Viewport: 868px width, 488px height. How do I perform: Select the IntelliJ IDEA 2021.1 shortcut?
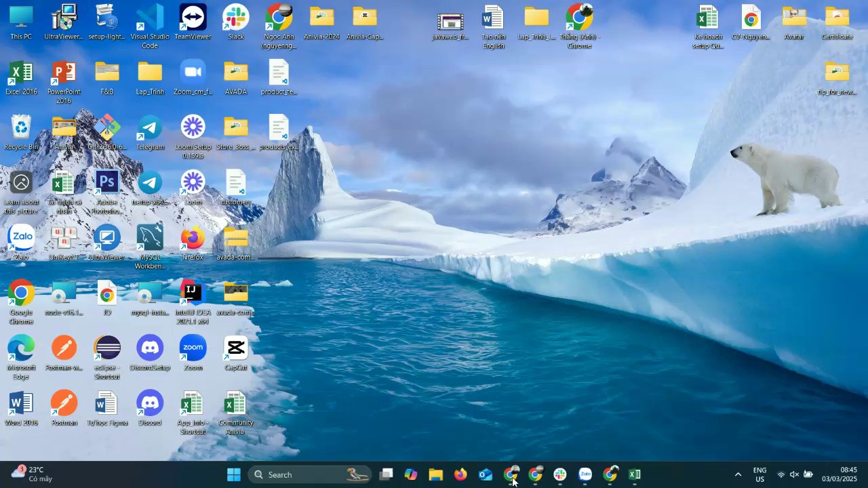click(193, 301)
